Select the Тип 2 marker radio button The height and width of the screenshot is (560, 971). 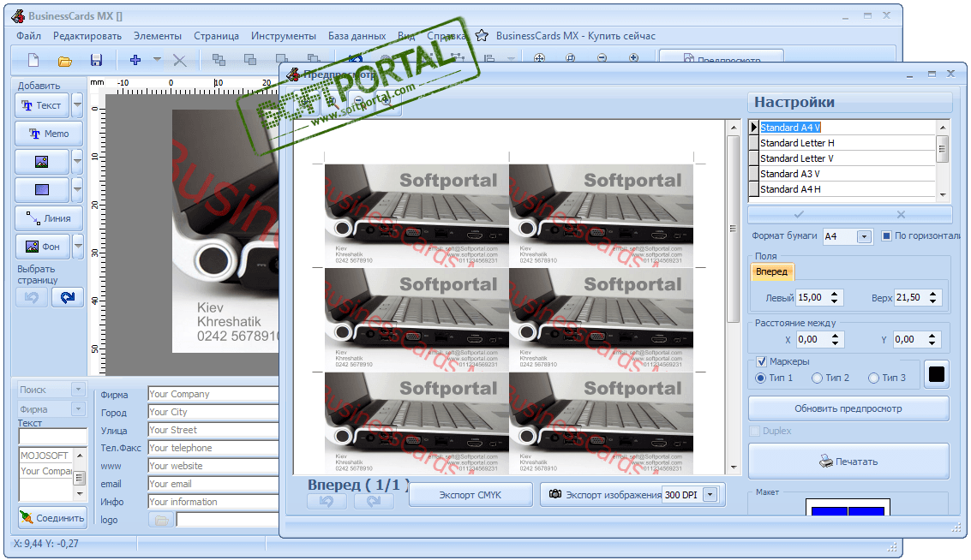(x=817, y=378)
